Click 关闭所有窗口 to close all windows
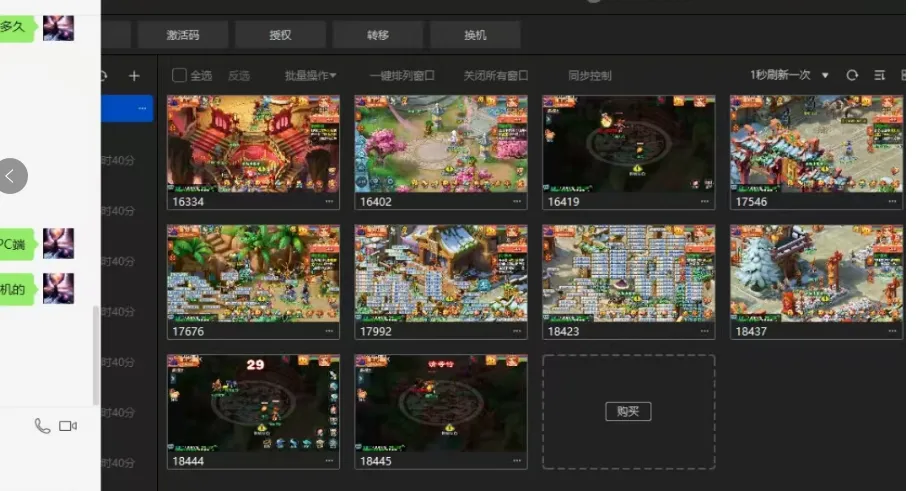 click(495, 75)
